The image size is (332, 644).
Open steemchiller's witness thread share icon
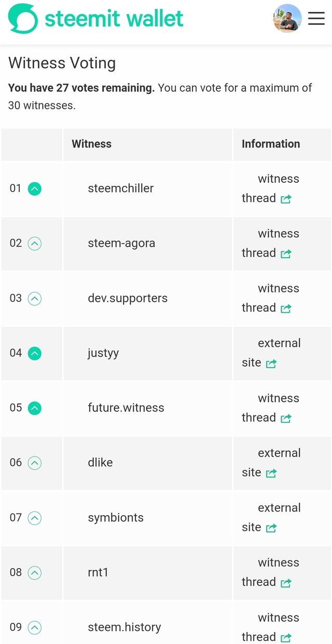[286, 199]
